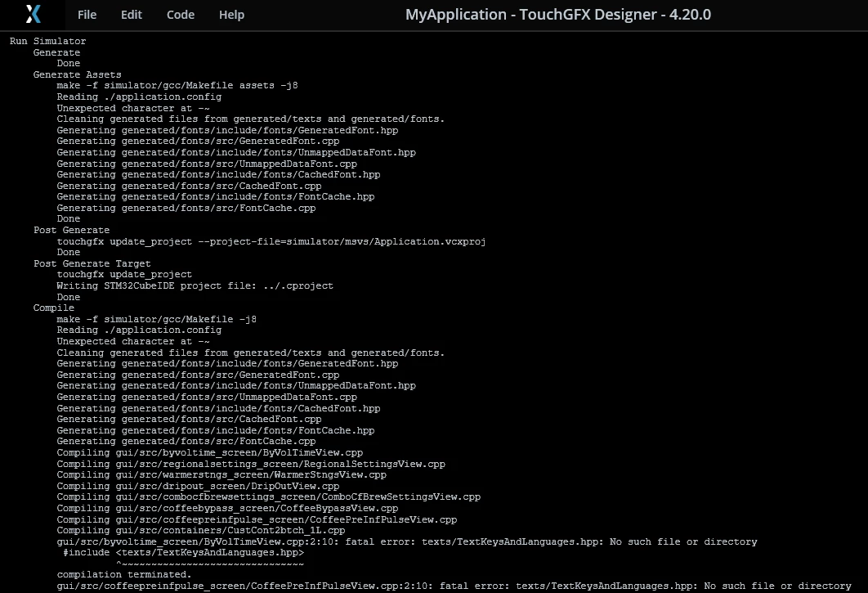Click the 'make -f simulator/gcc/Makefile -j8' line

coord(157,319)
